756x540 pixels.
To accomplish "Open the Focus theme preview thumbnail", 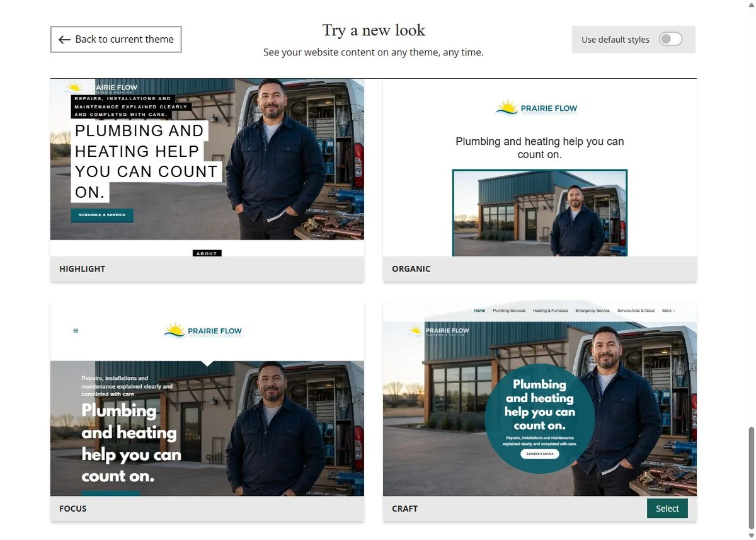I will 207,399.
